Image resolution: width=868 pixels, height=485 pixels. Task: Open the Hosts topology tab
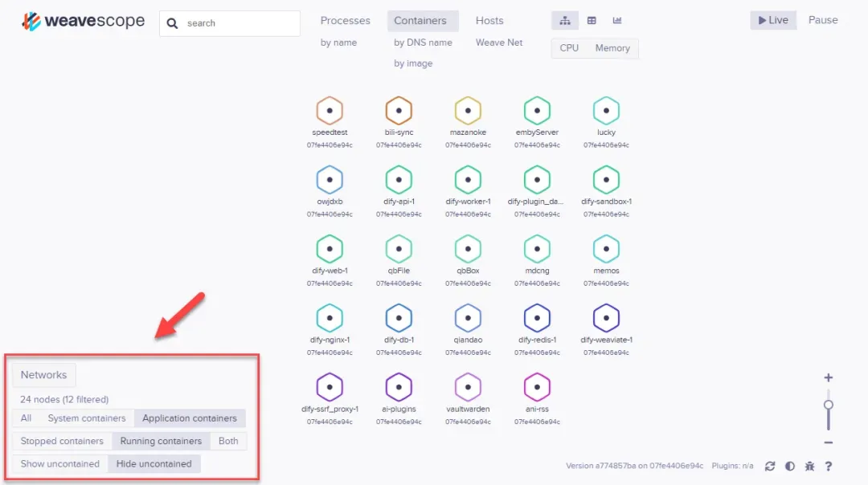[489, 20]
